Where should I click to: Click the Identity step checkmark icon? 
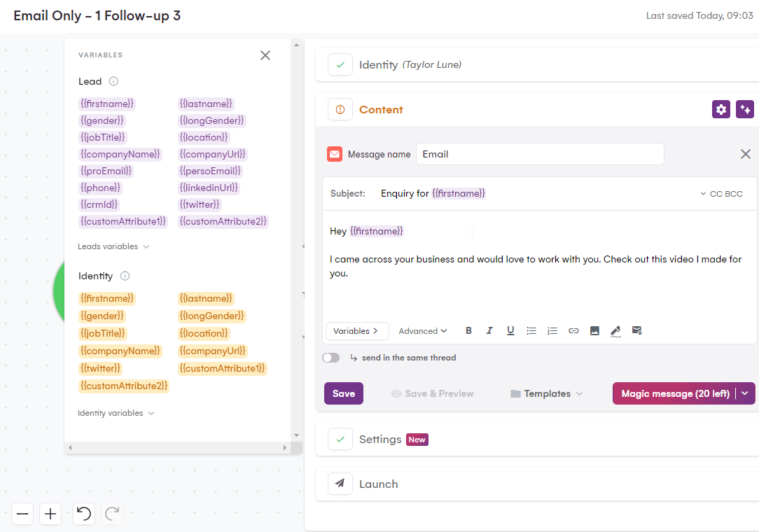pyautogui.click(x=340, y=64)
